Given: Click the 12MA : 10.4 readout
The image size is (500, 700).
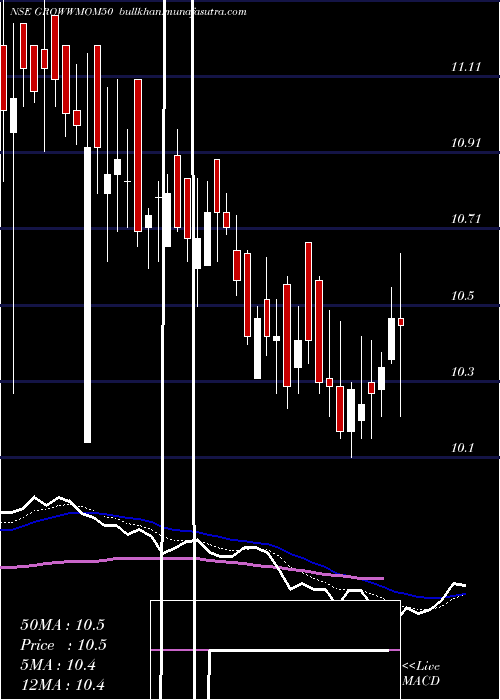Looking at the screenshot, I should (x=62, y=684).
